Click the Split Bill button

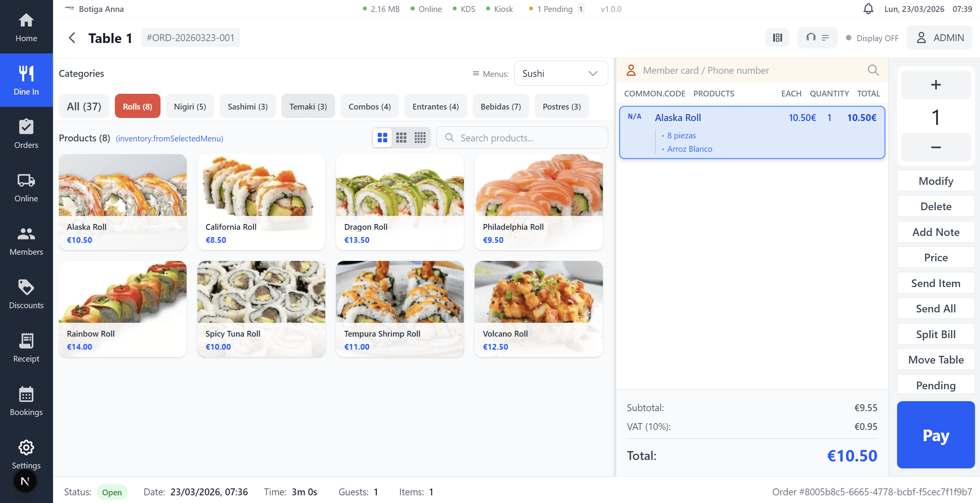[935, 334]
